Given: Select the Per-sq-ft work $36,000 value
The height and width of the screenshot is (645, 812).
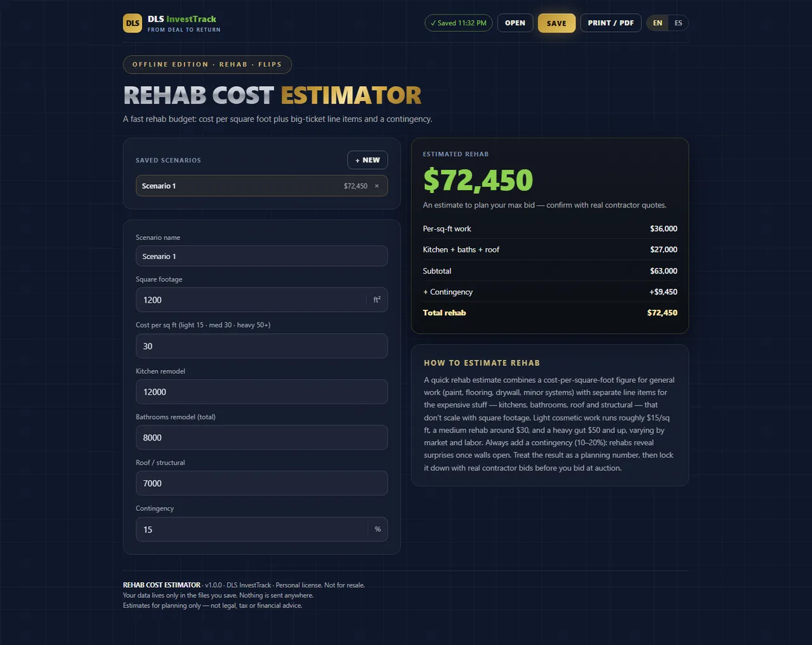Looking at the screenshot, I should point(664,229).
